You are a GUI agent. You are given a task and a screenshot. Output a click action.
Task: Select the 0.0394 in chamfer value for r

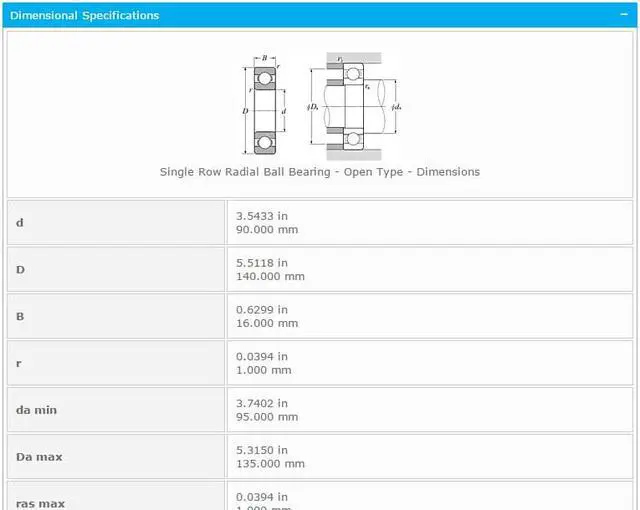click(x=262, y=357)
